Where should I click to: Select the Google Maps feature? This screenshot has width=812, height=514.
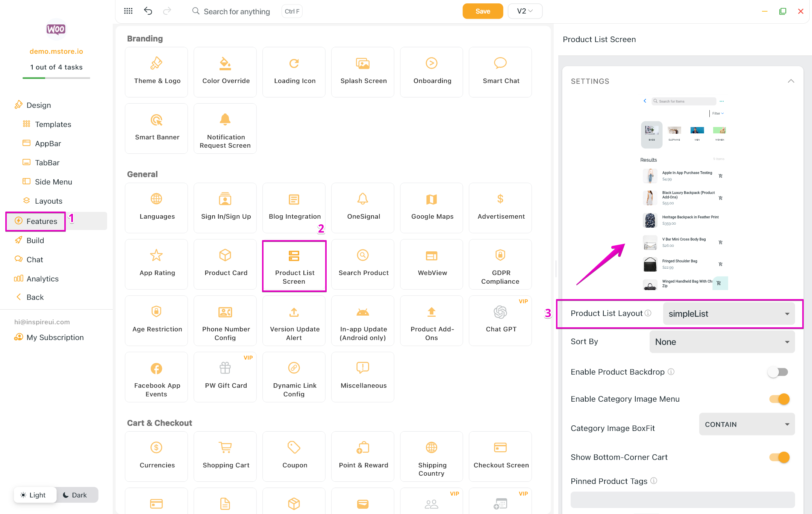click(x=432, y=207)
